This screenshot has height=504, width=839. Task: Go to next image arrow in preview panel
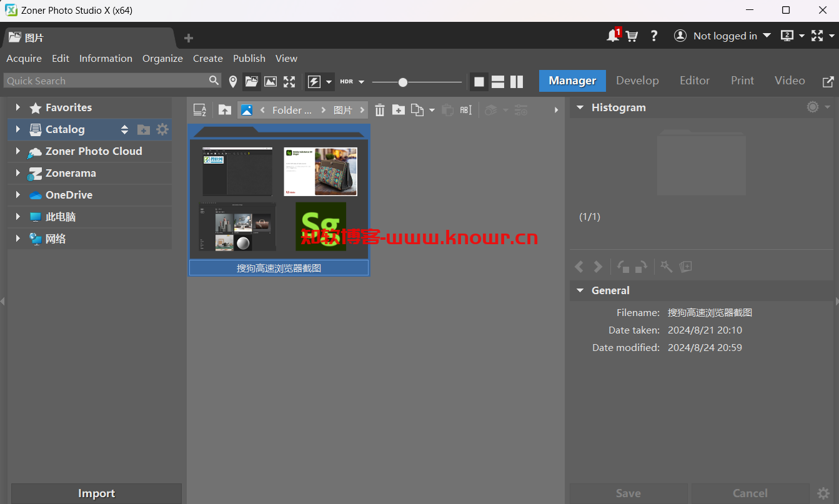[598, 267]
